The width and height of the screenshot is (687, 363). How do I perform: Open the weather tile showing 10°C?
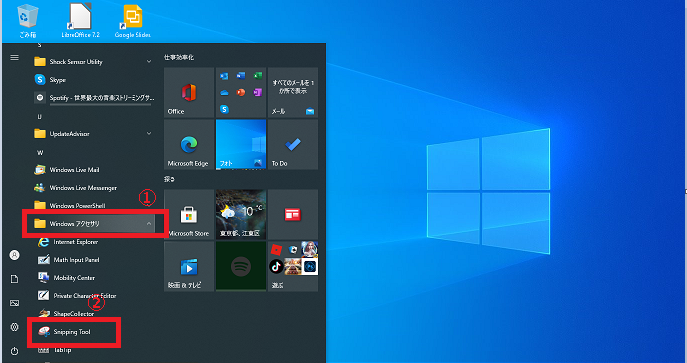[241, 214]
